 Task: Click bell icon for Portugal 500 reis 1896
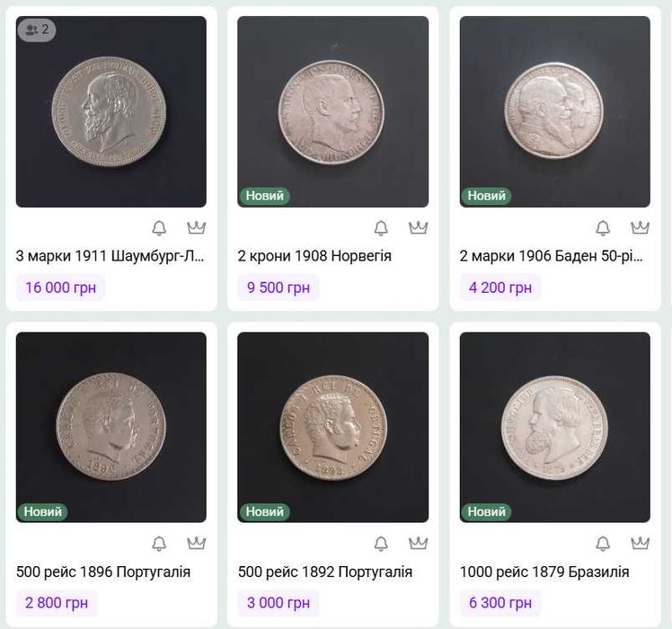coord(159,544)
